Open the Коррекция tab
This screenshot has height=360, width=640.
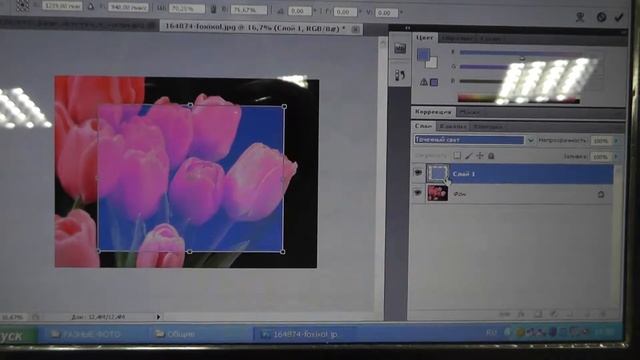[x=433, y=111]
